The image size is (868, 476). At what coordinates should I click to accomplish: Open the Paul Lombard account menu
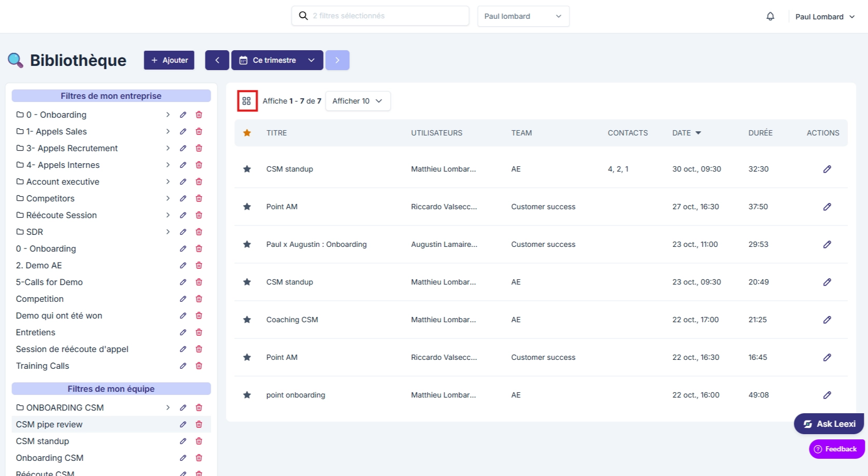point(825,17)
